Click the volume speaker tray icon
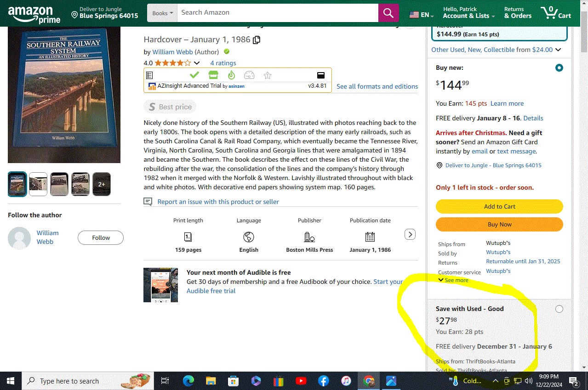This screenshot has width=588, height=390. [528, 381]
